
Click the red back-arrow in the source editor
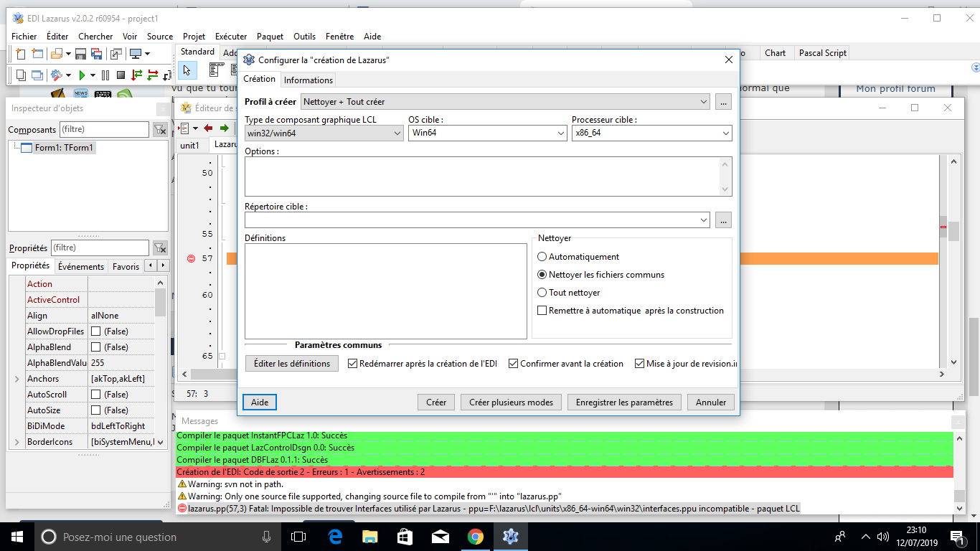208,128
